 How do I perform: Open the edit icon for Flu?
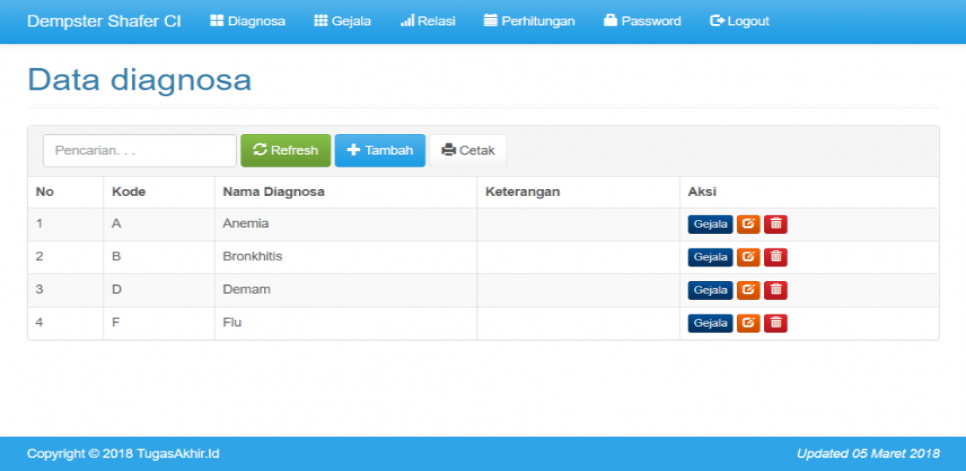(748, 323)
